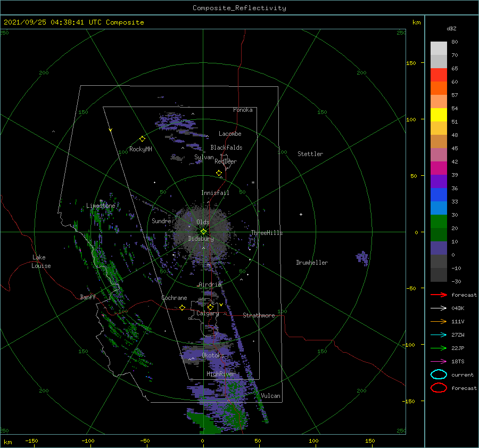Click the Calgary city label
This screenshot has height=448, width=479.
click(x=208, y=313)
